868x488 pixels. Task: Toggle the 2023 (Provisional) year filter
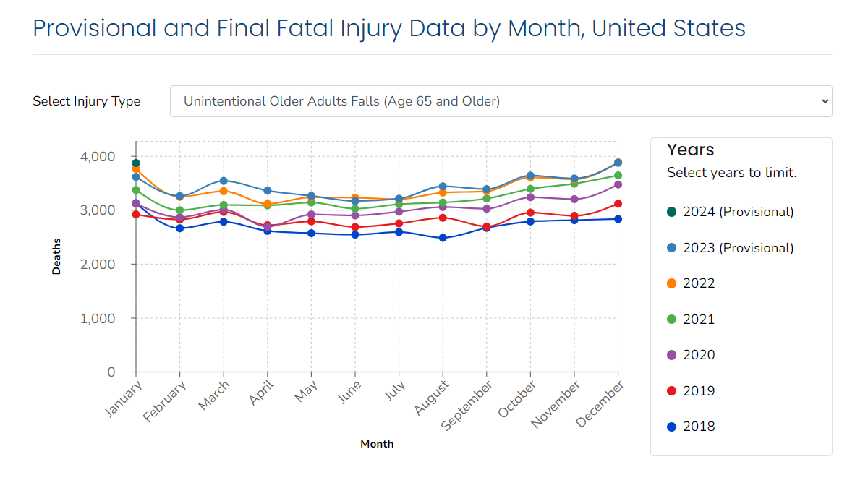pyautogui.click(x=731, y=247)
